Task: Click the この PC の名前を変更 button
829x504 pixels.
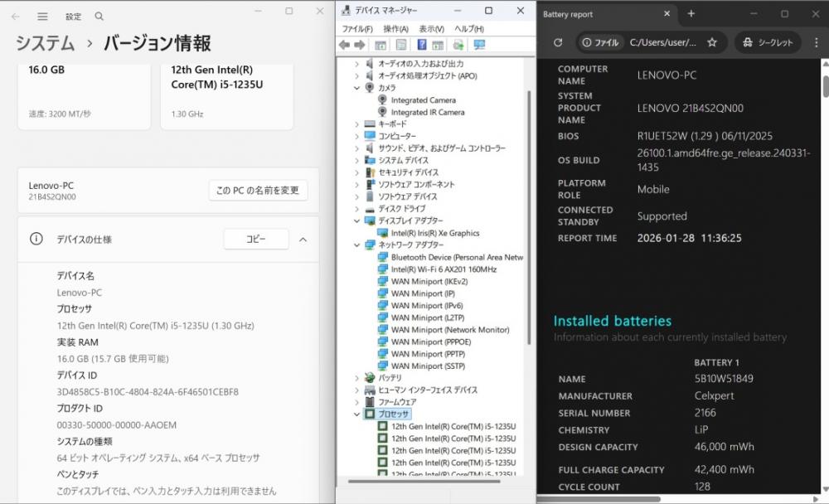Action: [x=258, y=191]
